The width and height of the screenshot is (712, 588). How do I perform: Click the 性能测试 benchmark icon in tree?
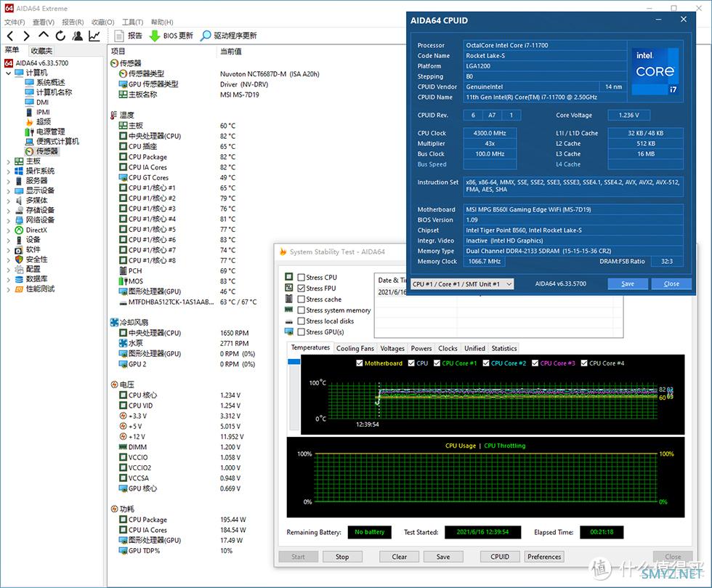(19, 289)
